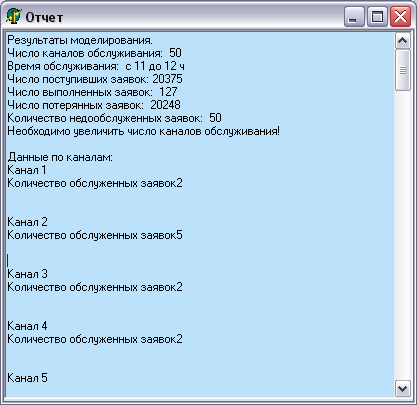Click on the 'Канал 3' line
Screen dimensions: 417x405
[27, 274]
